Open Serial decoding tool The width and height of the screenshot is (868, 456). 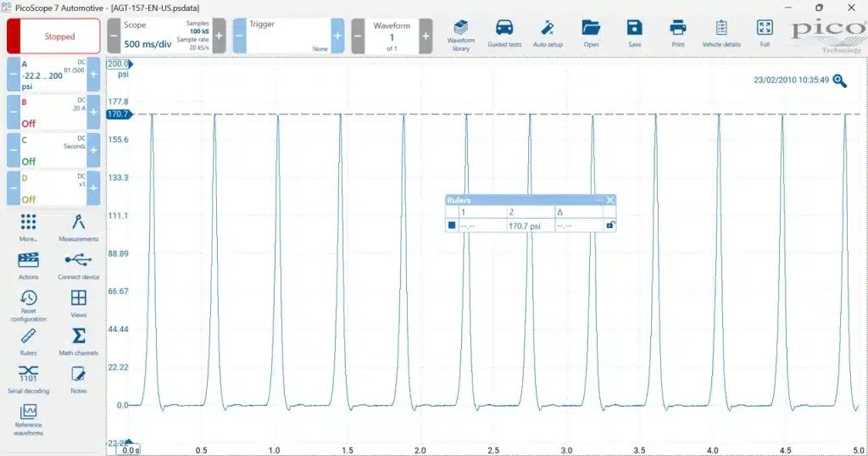click(x=28, y=381)
